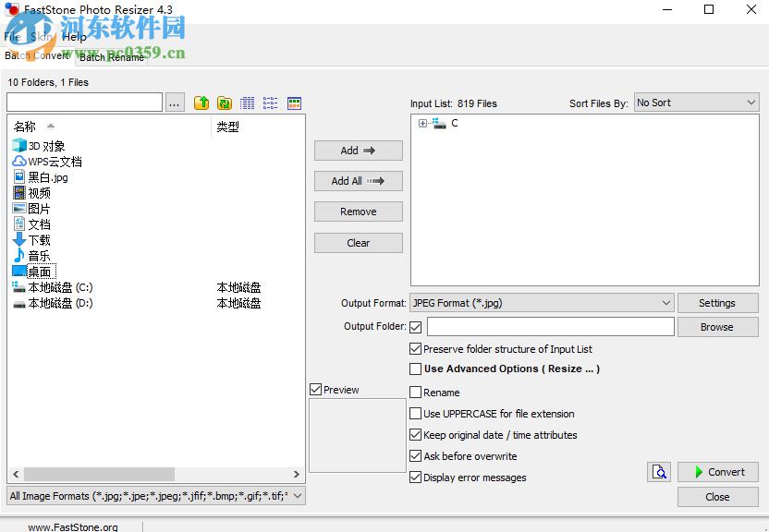Open the Skin menu
The height and width of the screenshot is (532, 769).
41,36
